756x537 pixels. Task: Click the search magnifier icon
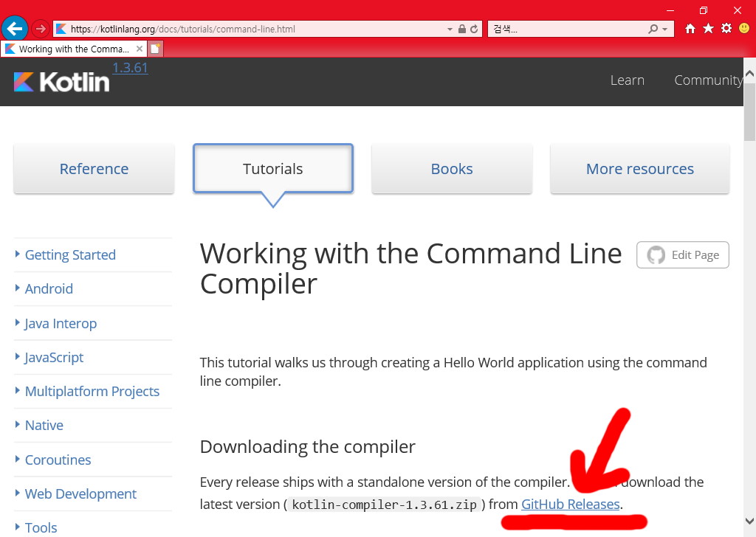pyautogui.click(x=653, y=29)
